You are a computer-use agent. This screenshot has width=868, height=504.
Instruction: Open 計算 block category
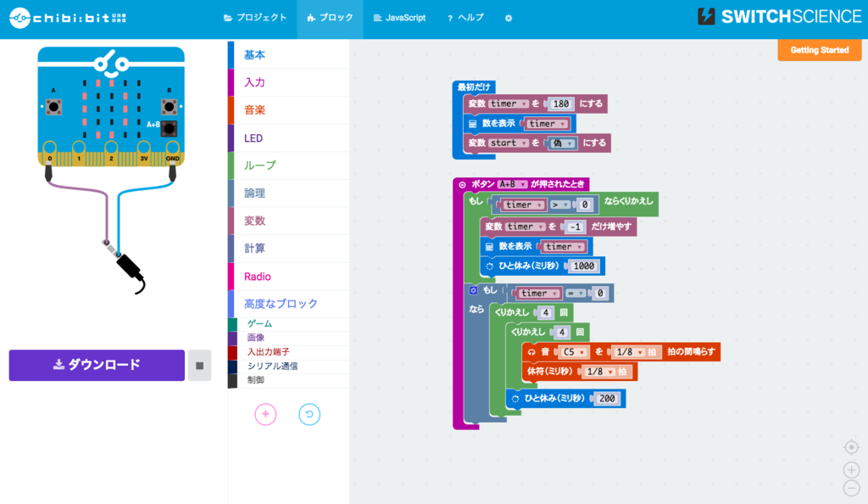point(289,249)
